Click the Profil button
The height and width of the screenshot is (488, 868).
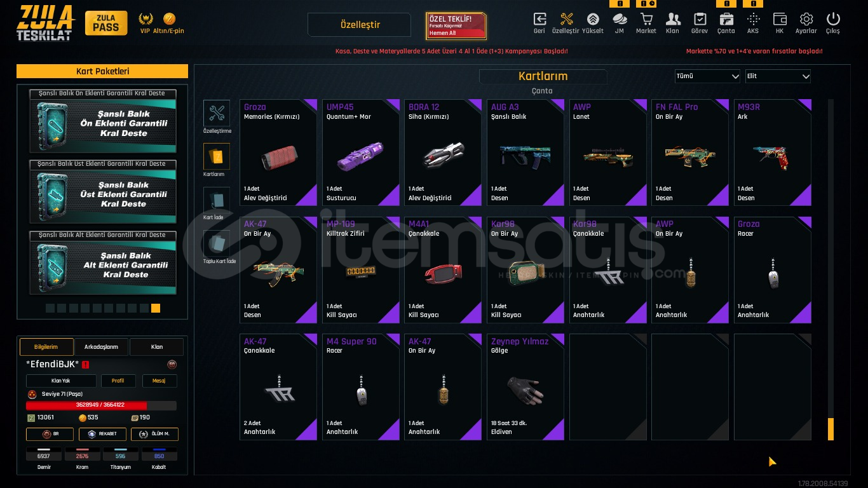(118, 381)
